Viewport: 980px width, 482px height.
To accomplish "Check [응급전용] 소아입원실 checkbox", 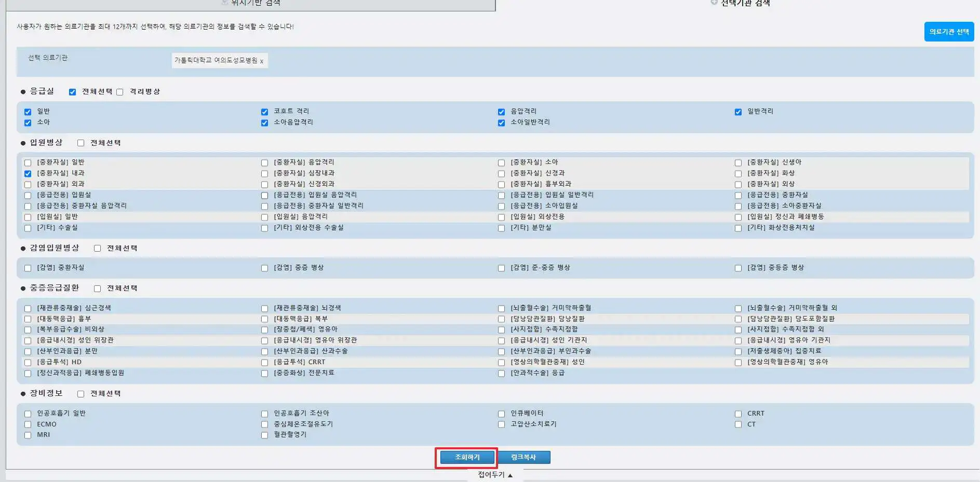I will (x=501, y=206).
